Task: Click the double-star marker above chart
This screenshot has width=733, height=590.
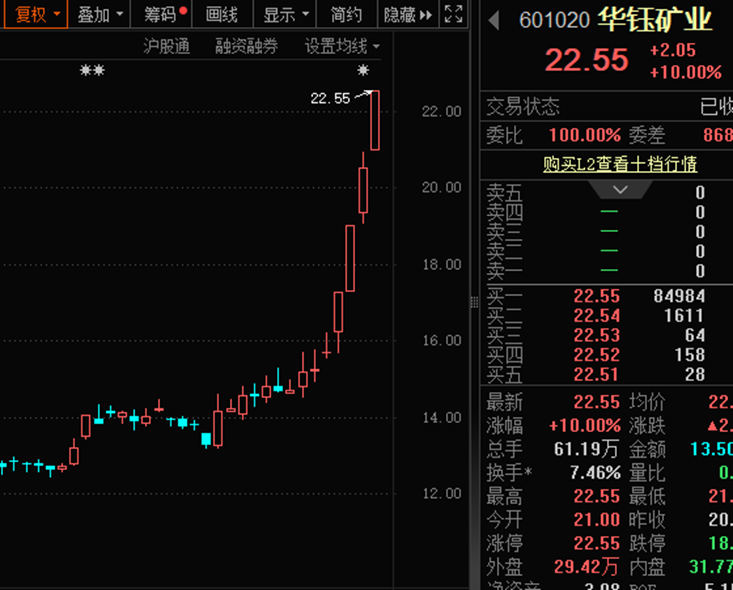Action: click(92, 71)
